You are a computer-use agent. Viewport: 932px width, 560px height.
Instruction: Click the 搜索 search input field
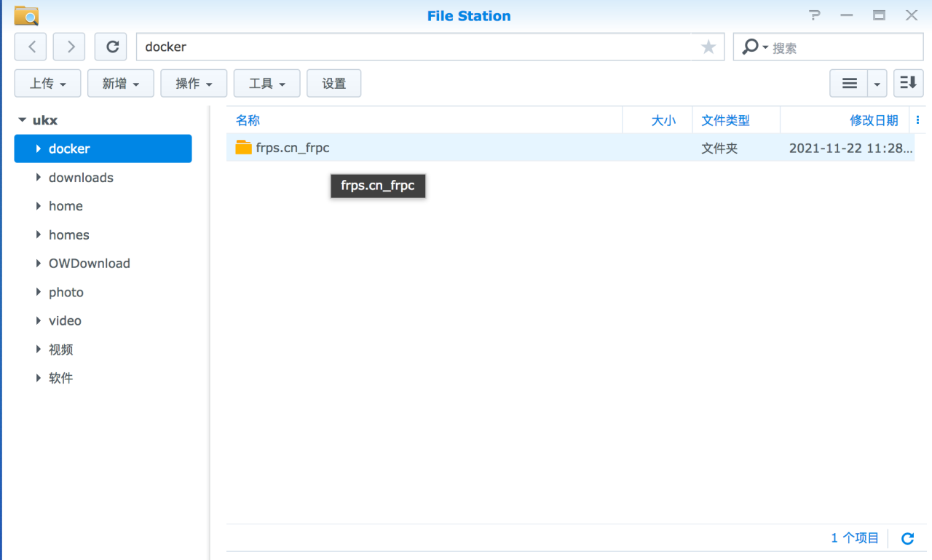pyautogui.click(x=845, y=48)
